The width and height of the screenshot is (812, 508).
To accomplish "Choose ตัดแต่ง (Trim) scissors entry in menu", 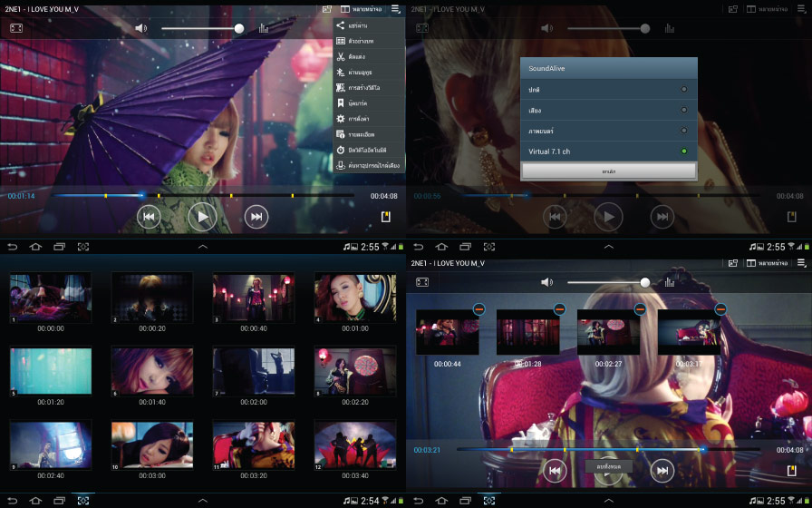I will click(x=369, y=56).
